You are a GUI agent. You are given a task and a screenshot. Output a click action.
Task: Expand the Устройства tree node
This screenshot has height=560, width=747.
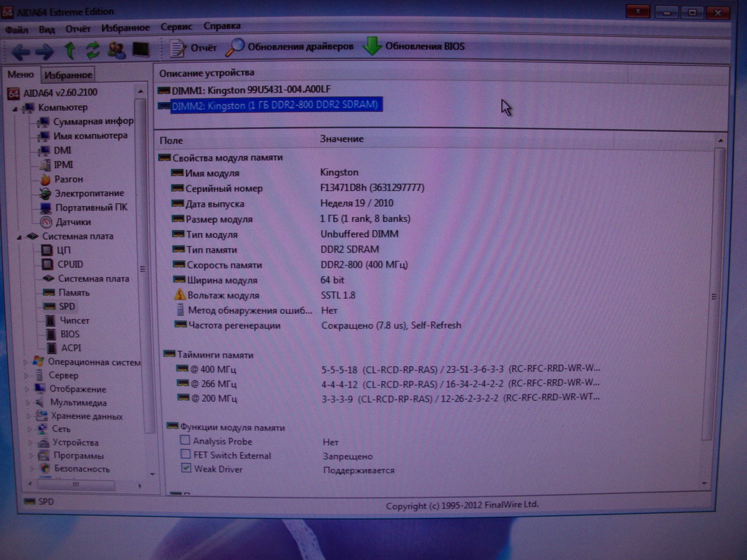pos(30,443)
